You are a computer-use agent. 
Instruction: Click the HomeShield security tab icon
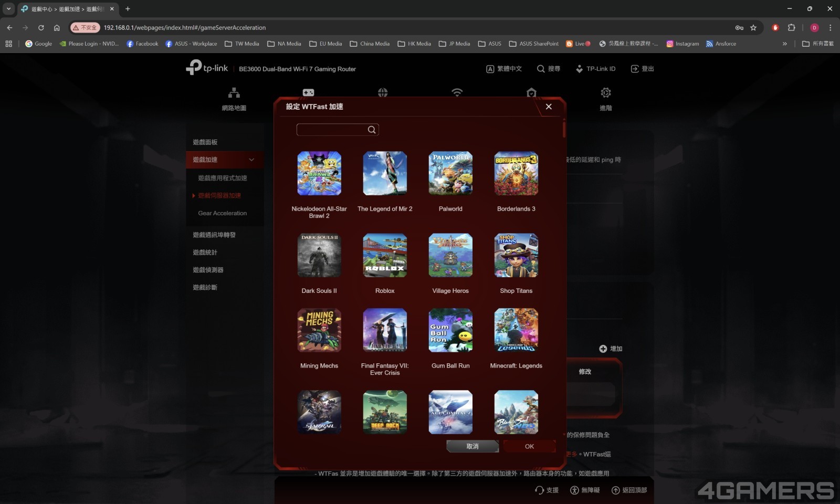click(531, 92)
